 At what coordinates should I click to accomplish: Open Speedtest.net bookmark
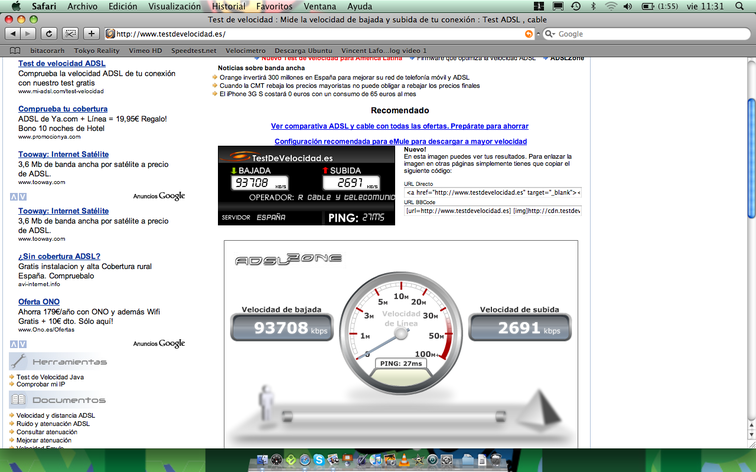tap(194, 51)
